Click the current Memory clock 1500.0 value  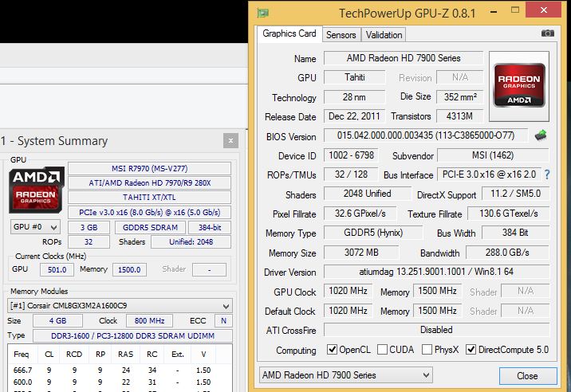coord(129,270)
